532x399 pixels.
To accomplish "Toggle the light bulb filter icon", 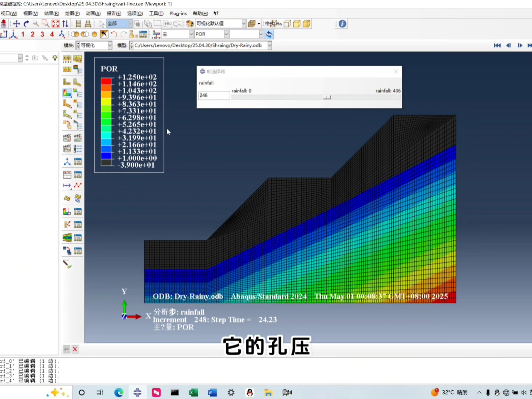I will point(55,58).
